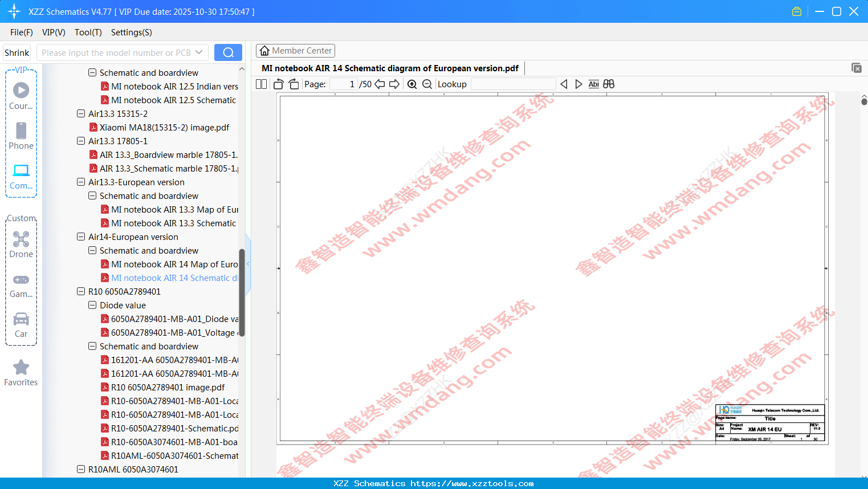Select the Computer category icon
Screen dimensions: 868x489
coord(21,170)
